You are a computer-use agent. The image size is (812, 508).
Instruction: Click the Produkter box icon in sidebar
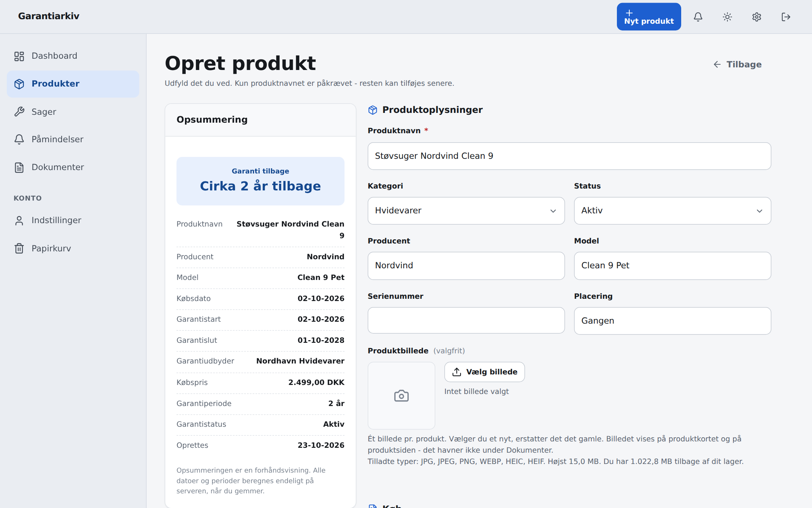19,84
